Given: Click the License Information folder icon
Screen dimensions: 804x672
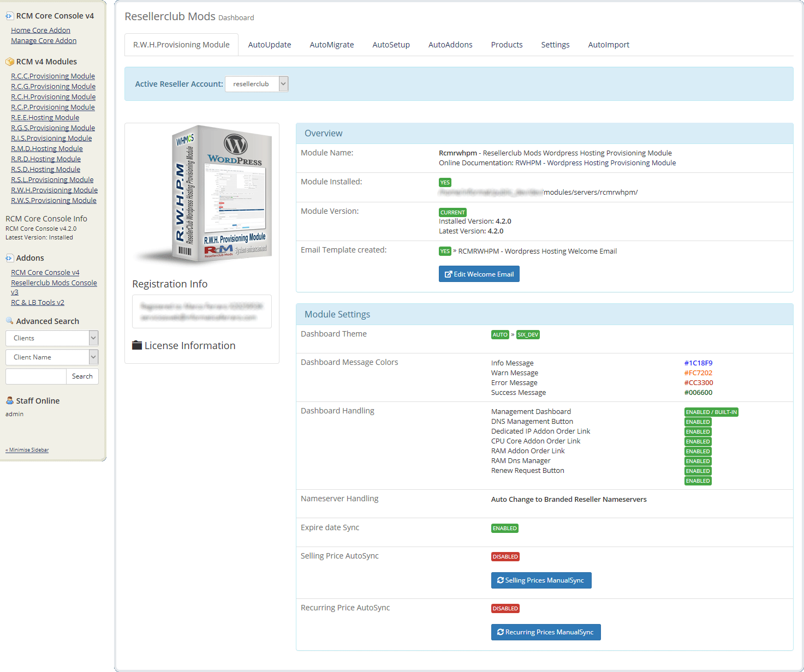Looking at the screenshot, I should click(x=137, y=345).
